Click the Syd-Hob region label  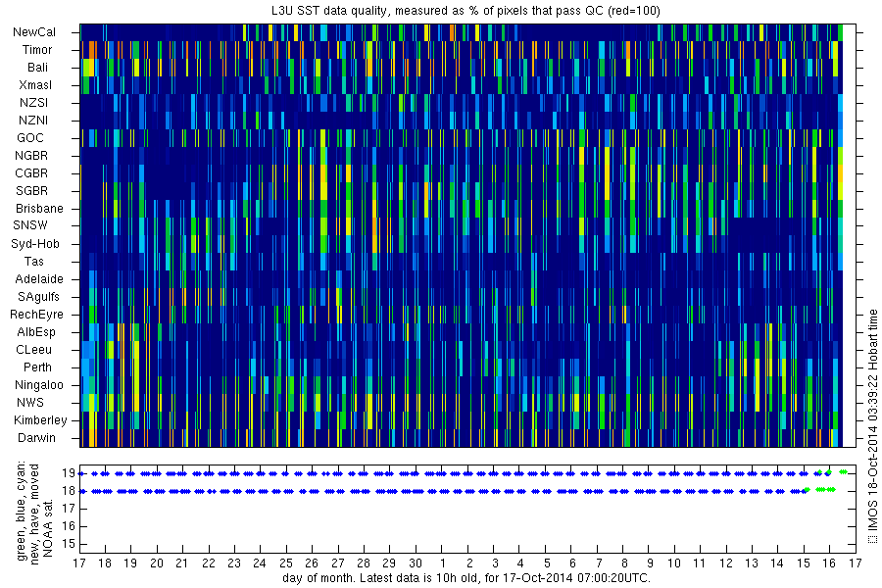(x=35, y=244)
